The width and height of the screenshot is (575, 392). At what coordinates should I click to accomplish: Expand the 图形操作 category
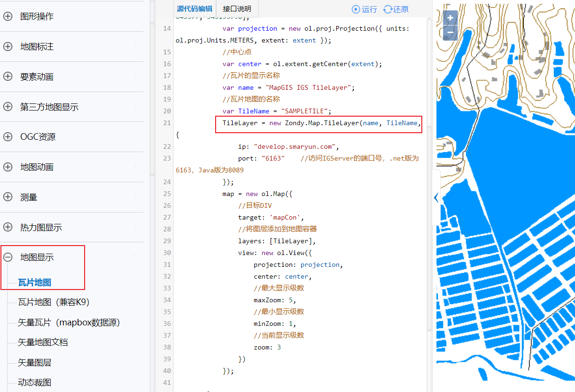[x=8, y=16]
